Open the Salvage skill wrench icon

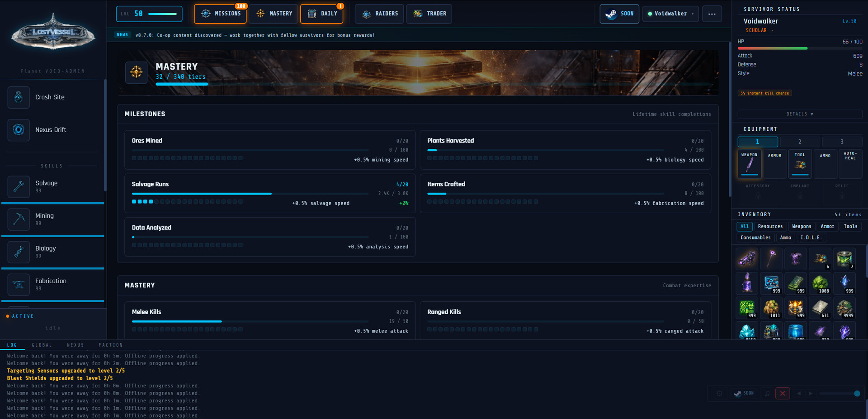(x=19, y=186)
